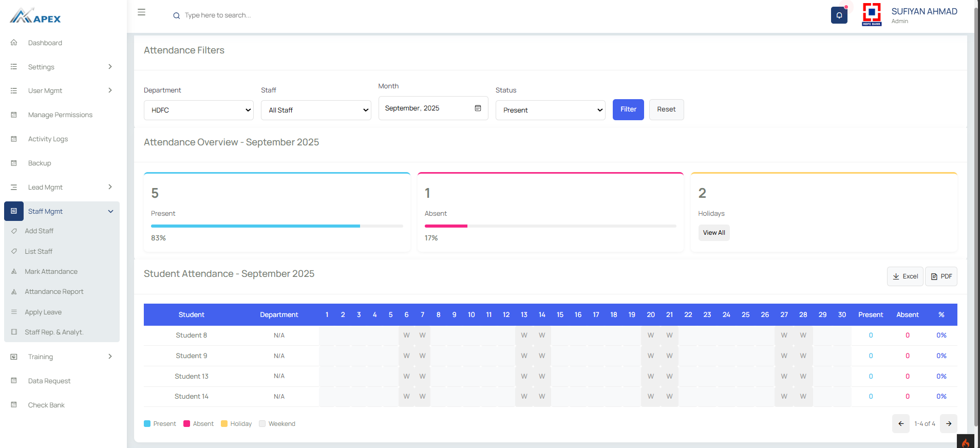Open calendar picker in Month field

(478, 108)
